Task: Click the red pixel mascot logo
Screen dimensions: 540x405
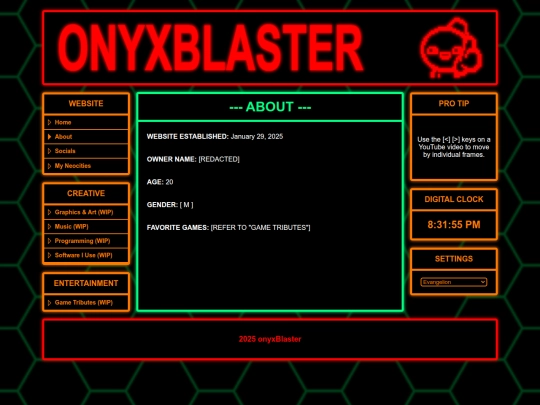Action: point(451,48)
